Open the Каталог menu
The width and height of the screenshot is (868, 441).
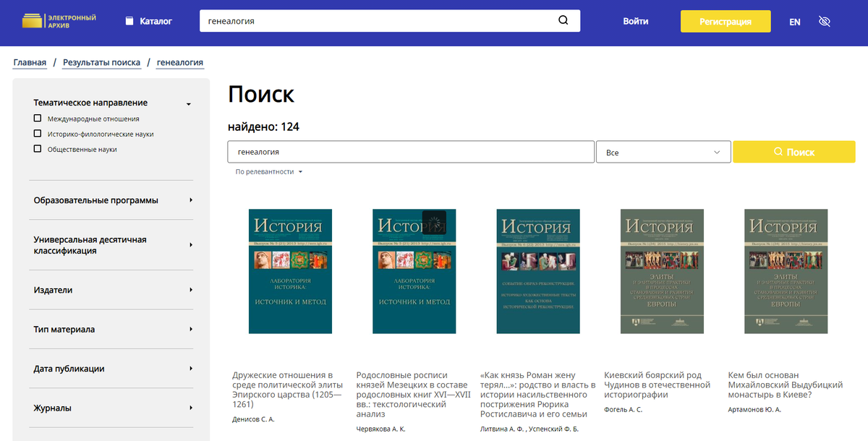(x=148, y=21)
